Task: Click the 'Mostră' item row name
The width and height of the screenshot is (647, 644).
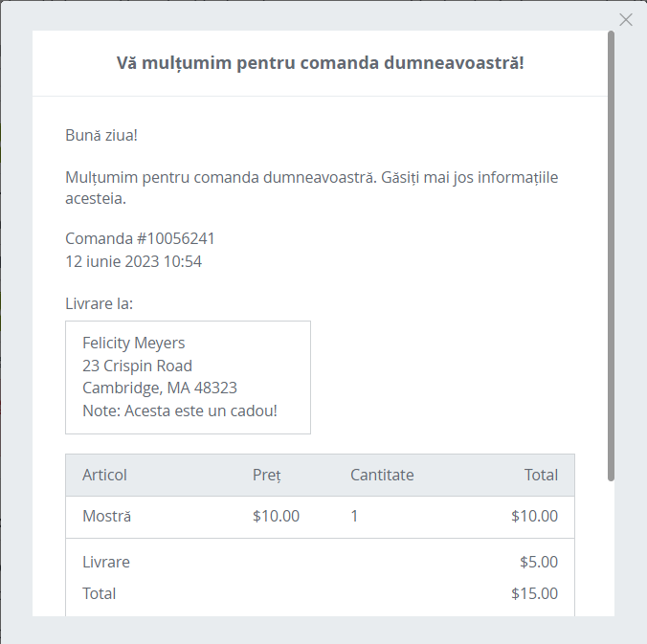Action: 106,517
